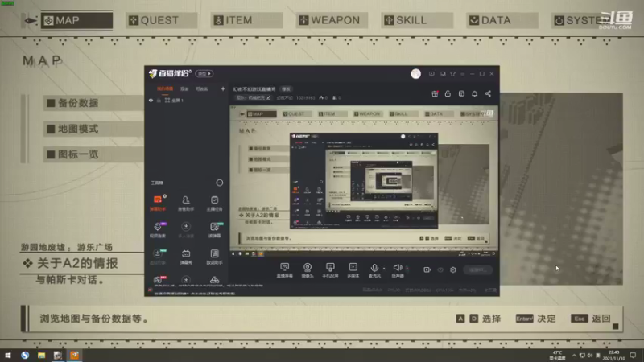Expand the mode pill beside the 直播伴侣 logo
Screen dimensions: 644x362
[x=204, y=73]
